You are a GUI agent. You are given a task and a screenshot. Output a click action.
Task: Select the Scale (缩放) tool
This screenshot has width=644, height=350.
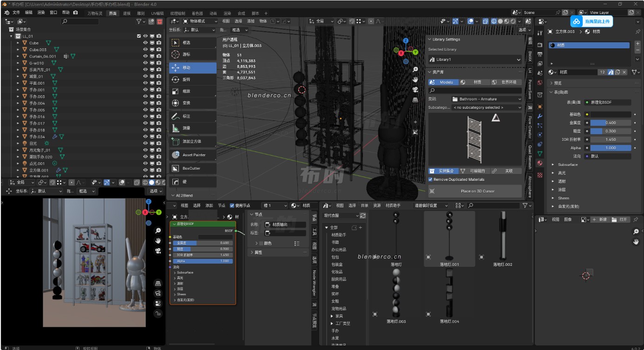[x=192, y=91]
